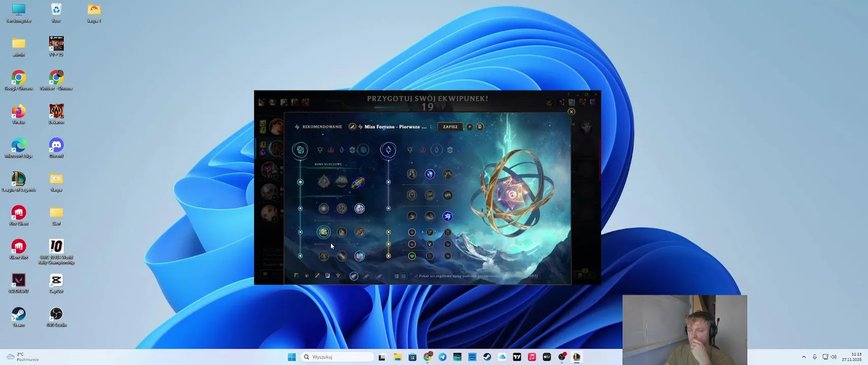This screenshot has height=365, width=868.
Task: Open the volume control in the system tray
Action: click(833, 357)
